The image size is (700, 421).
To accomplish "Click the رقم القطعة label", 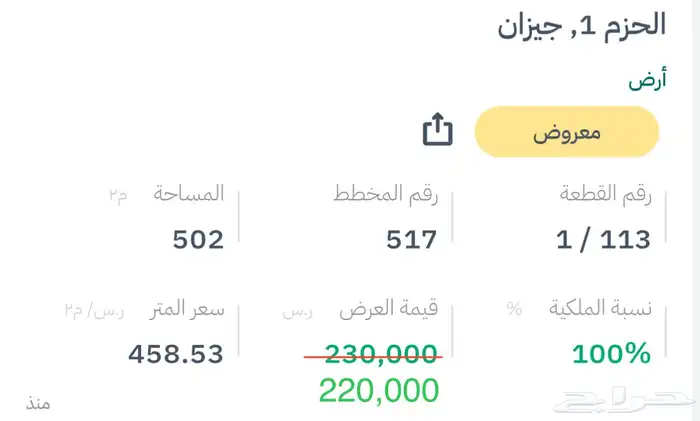I will [x=605, y=195].
